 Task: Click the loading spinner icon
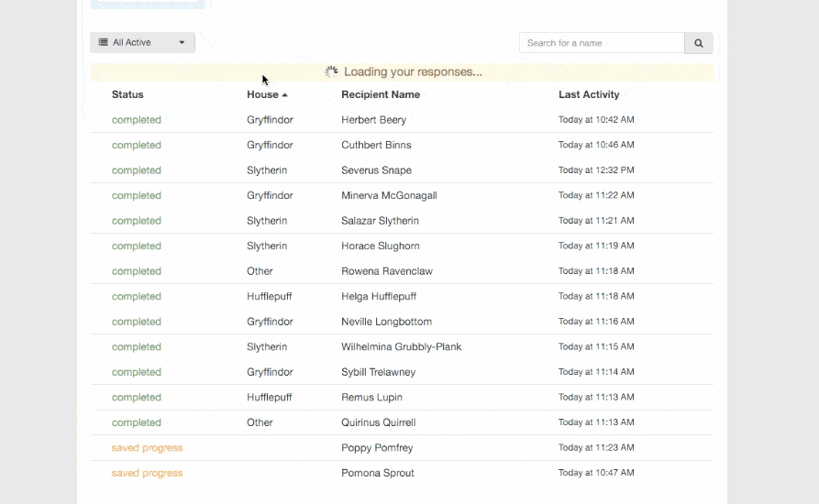(x=331, y=71)
